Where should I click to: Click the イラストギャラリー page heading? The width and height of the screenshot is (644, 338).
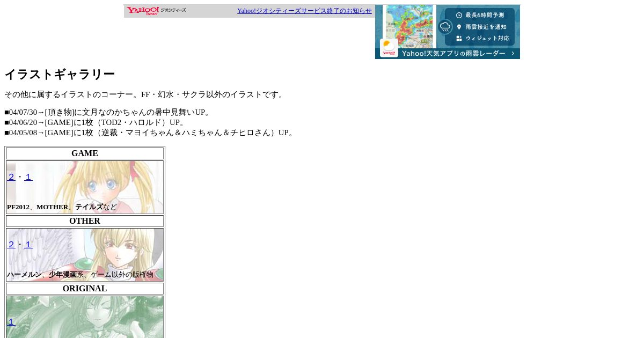click(x=60, y=75)
